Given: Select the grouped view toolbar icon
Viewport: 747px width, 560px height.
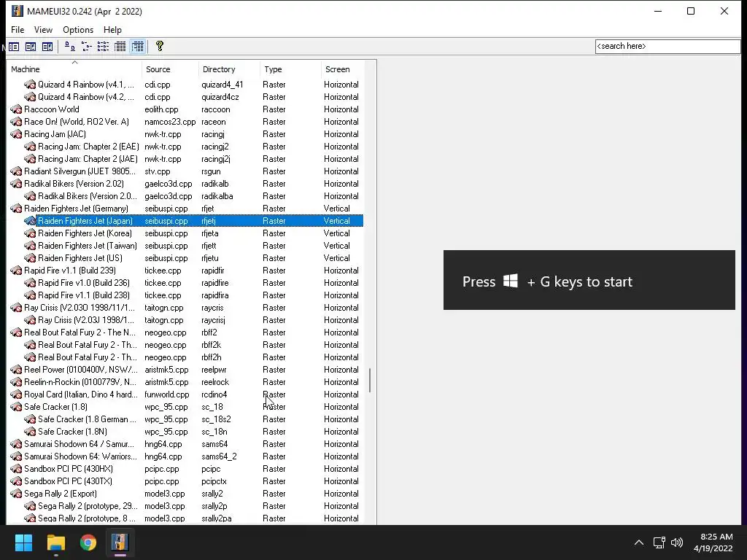Looking at the screenshot, I should (x=137, y=46).
